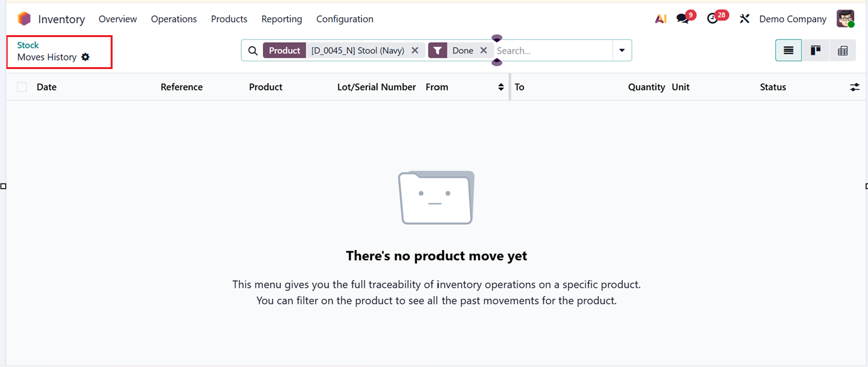Switch to pivot table view
The height and width of the screenshot is (367, 868).
tap(842, 51)
